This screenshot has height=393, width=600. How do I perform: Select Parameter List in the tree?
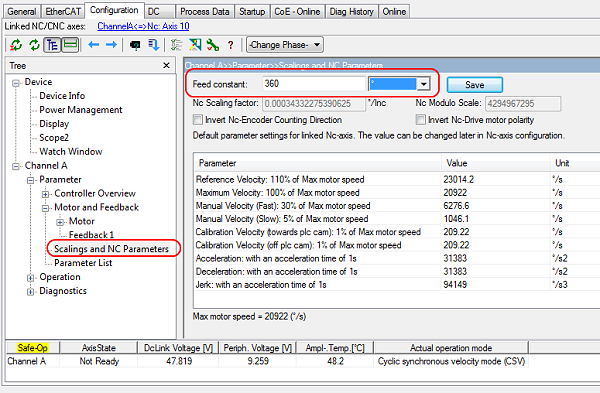83,263
